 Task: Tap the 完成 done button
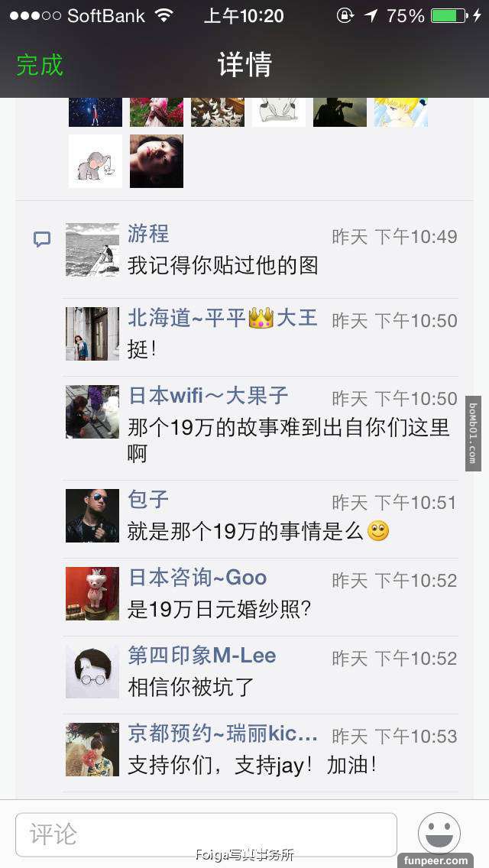click(40, 65)
